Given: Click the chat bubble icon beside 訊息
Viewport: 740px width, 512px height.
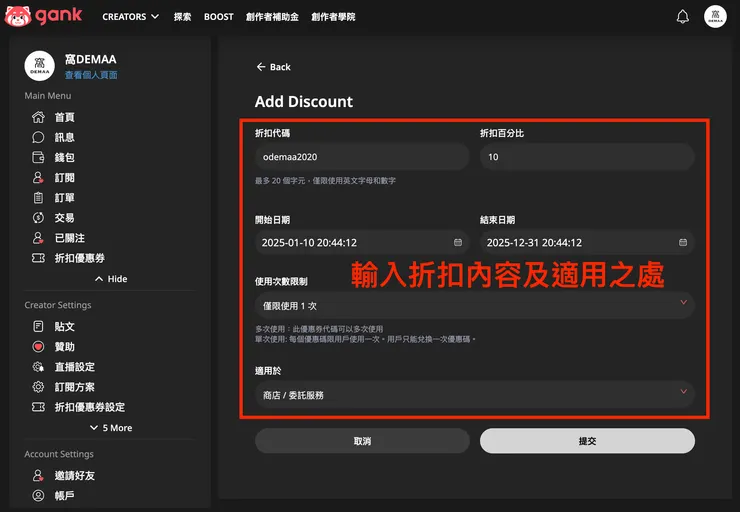Looking at the screenshot, I should click(x=38, y=137).
